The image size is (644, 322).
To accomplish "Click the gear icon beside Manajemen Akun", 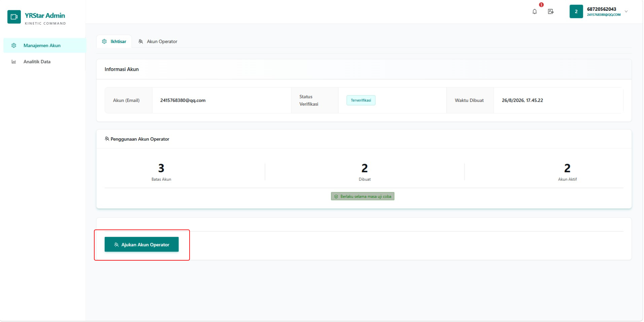I will point(14,45).
